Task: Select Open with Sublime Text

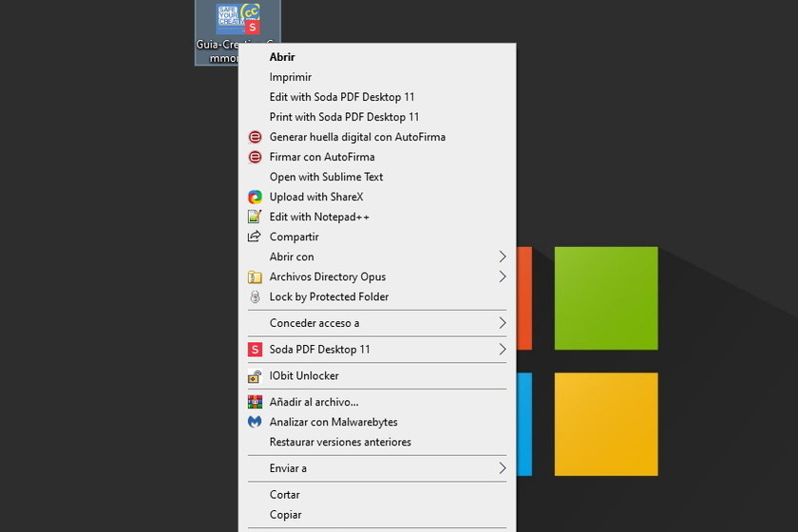Action: tap(326, 177)
